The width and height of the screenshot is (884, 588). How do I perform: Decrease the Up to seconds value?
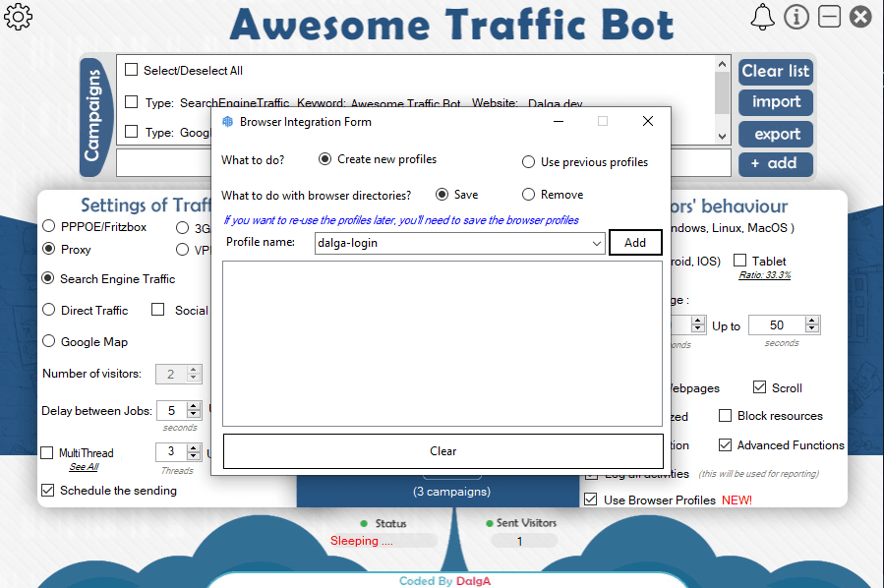point(812,329)
